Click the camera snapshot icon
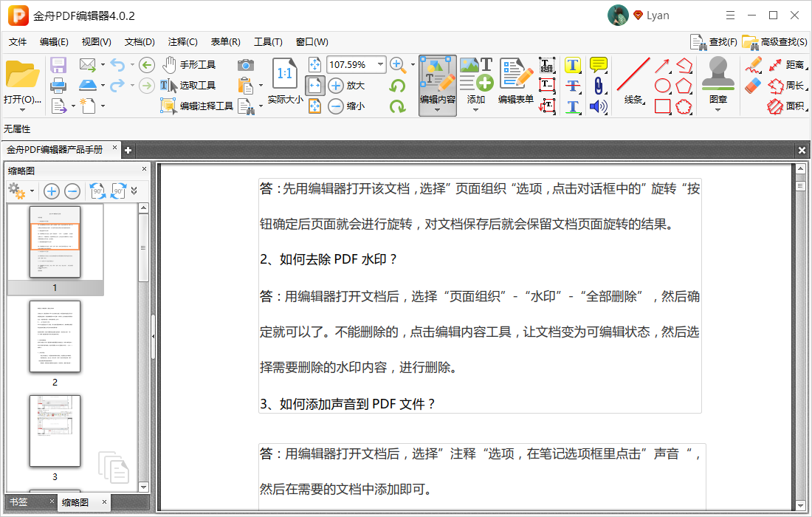 [245, 64]
